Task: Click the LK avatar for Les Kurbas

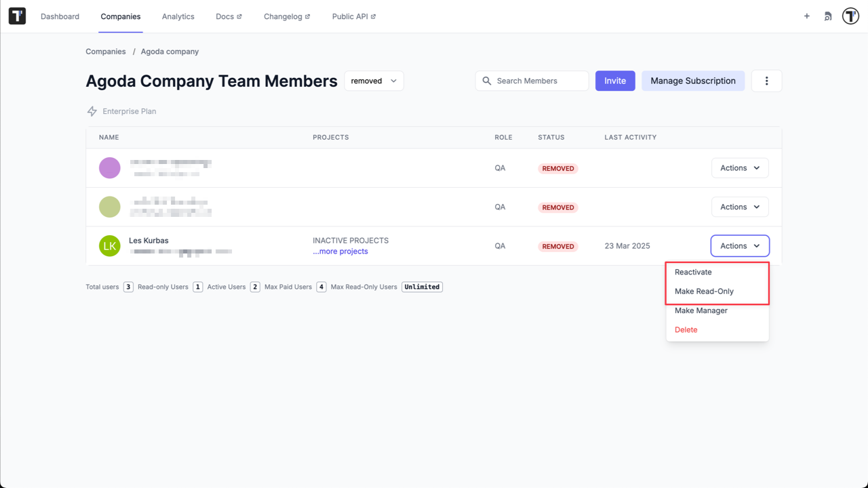Action: 109,245
